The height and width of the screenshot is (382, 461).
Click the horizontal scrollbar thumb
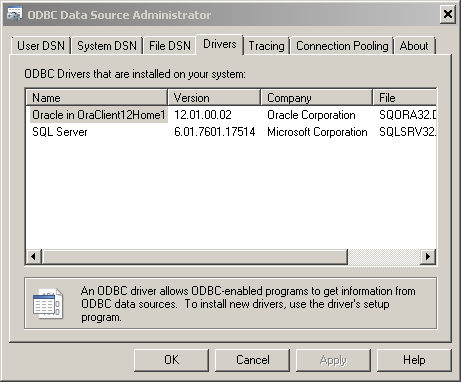[x=195, y=256]
